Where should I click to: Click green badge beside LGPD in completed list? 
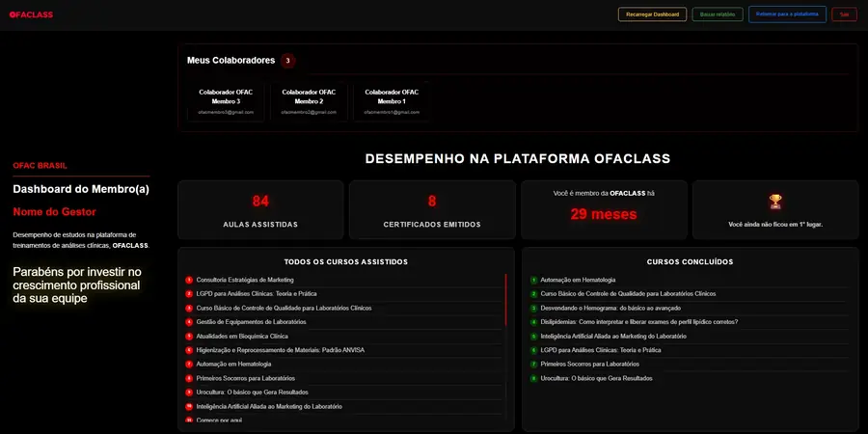(533, 350)
